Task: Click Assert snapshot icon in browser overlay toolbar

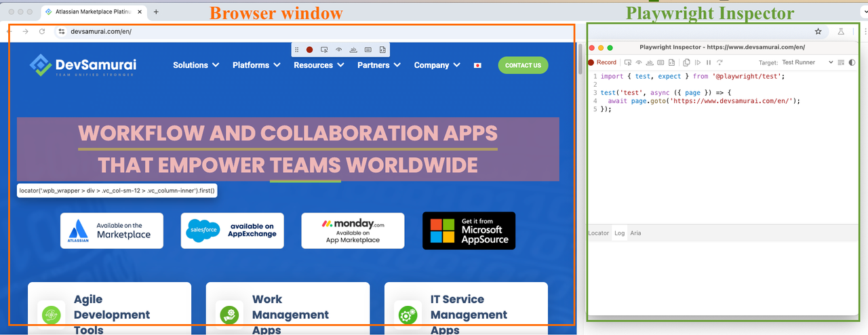Action: (x=382, y=50)
